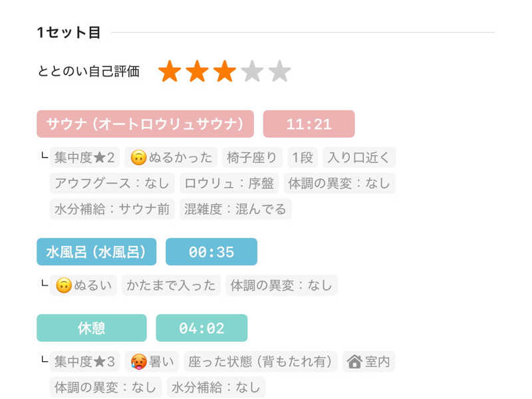The height and width of the screenshot is (399, 532).
Task: Click the fifth gray rating star
Action: pyautogui.click(x=279, y=71)
